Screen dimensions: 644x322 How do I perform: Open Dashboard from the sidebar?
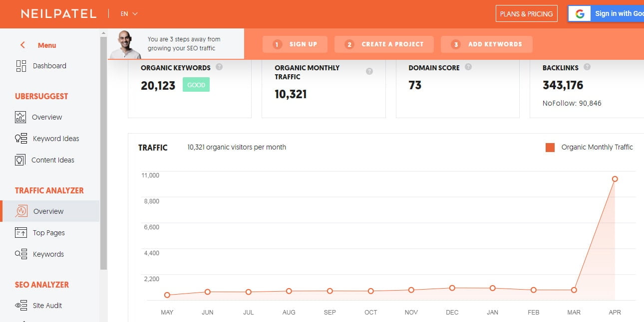[49, 66]
